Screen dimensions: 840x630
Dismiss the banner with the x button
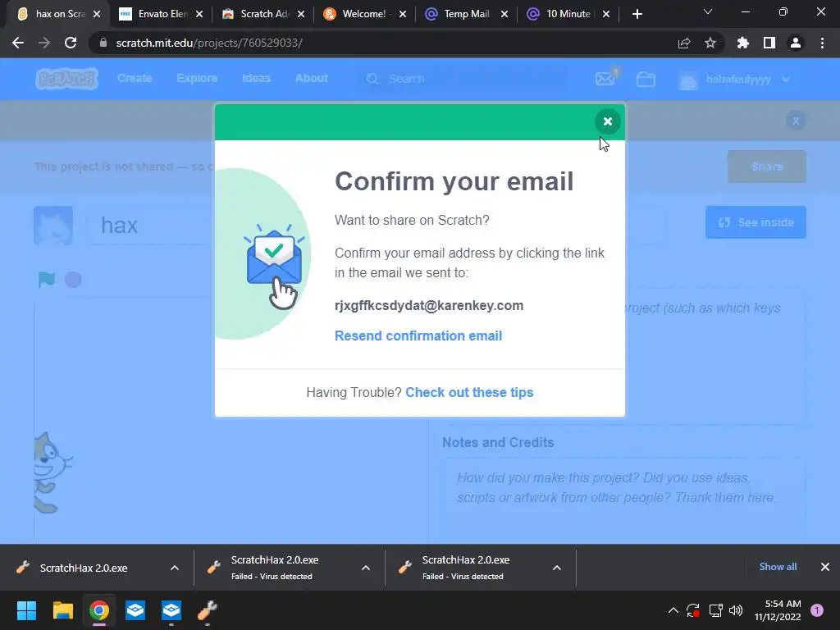coord(796,121)
